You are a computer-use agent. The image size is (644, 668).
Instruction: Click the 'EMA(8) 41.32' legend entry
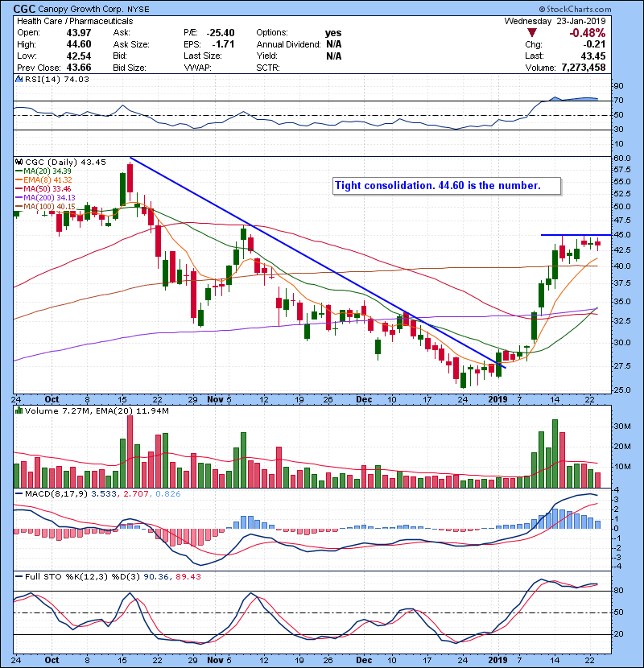47,179
